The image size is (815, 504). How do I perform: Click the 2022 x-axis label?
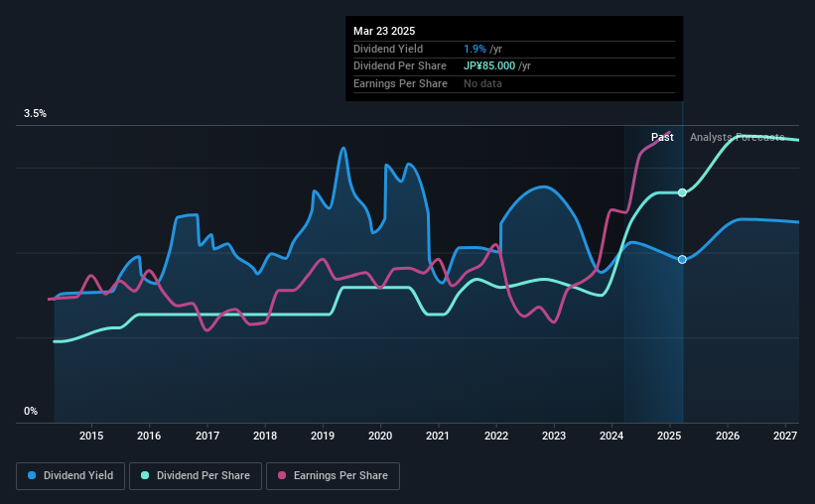click(496, 436)
